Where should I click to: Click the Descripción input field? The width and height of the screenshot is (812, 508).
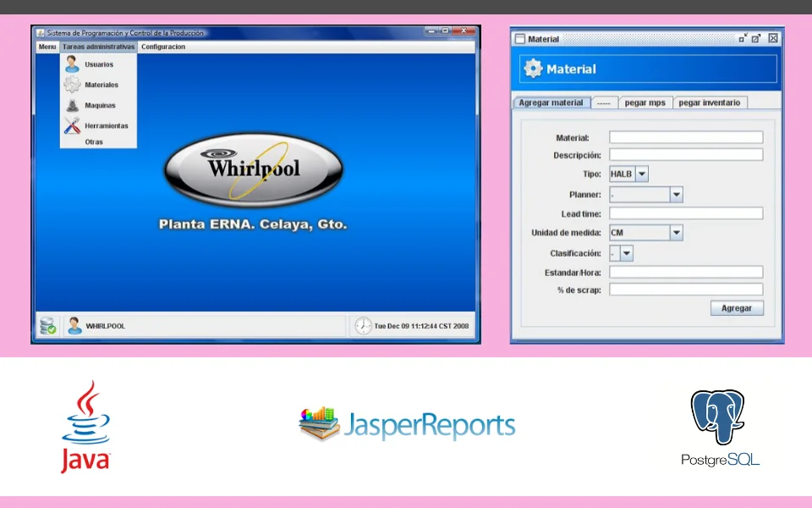point(686,154)
